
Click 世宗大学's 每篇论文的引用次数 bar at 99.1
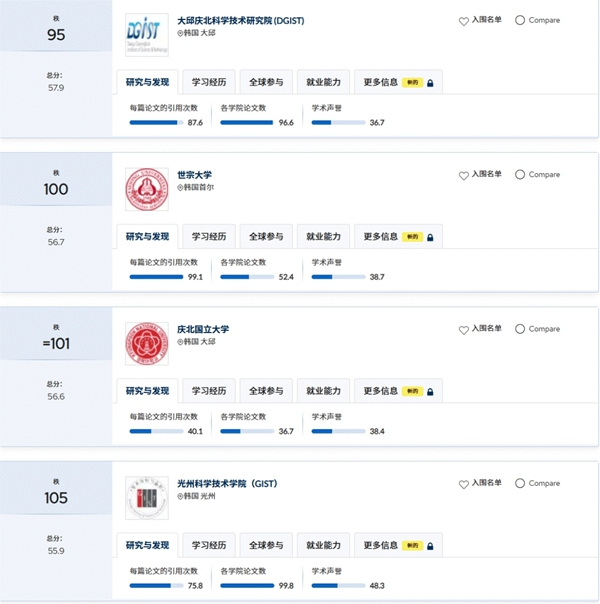coord(156,277)
